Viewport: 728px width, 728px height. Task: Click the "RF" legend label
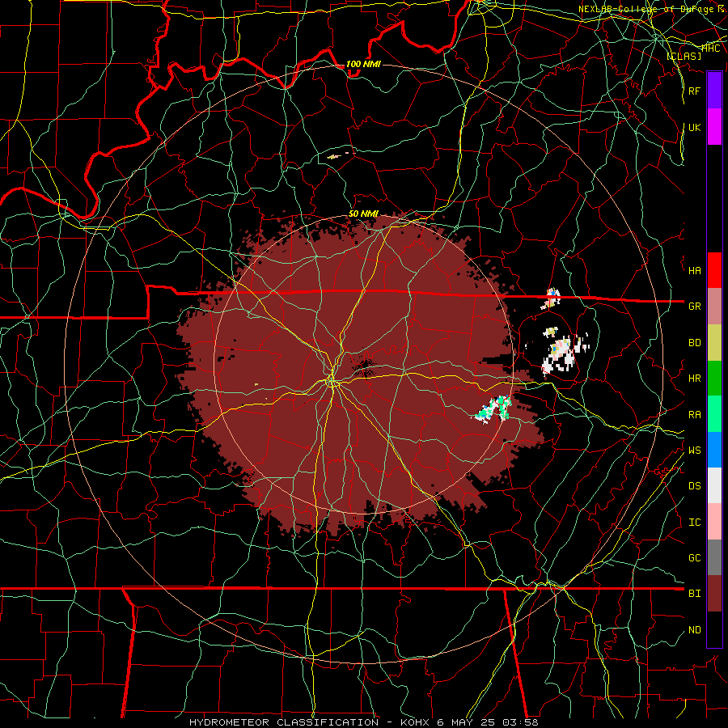694,91
